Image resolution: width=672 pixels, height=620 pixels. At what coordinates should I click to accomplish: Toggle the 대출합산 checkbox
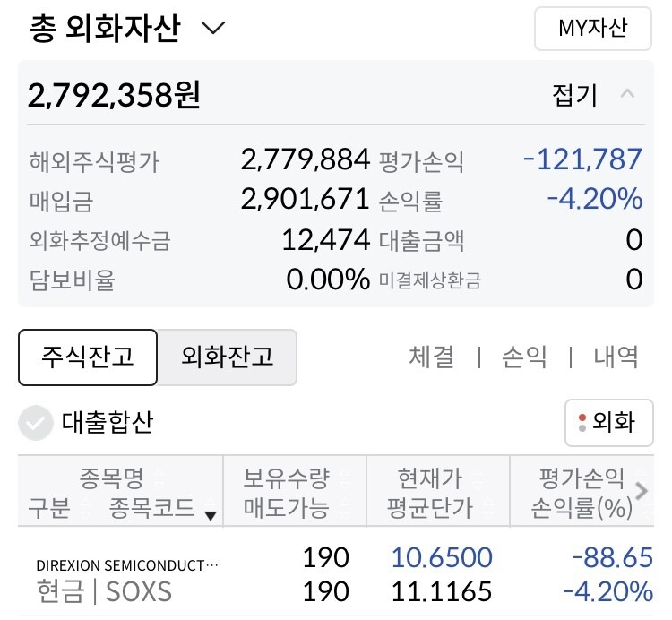click(36, 423)
